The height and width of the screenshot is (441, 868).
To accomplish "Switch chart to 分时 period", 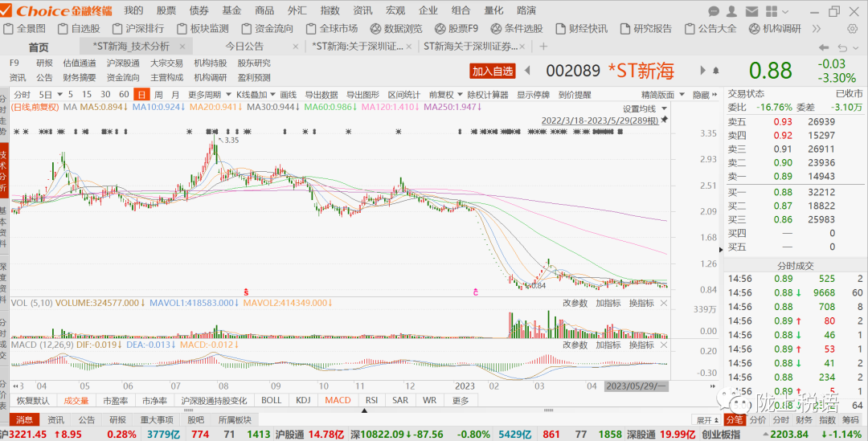I will click(x=23, y=95).
